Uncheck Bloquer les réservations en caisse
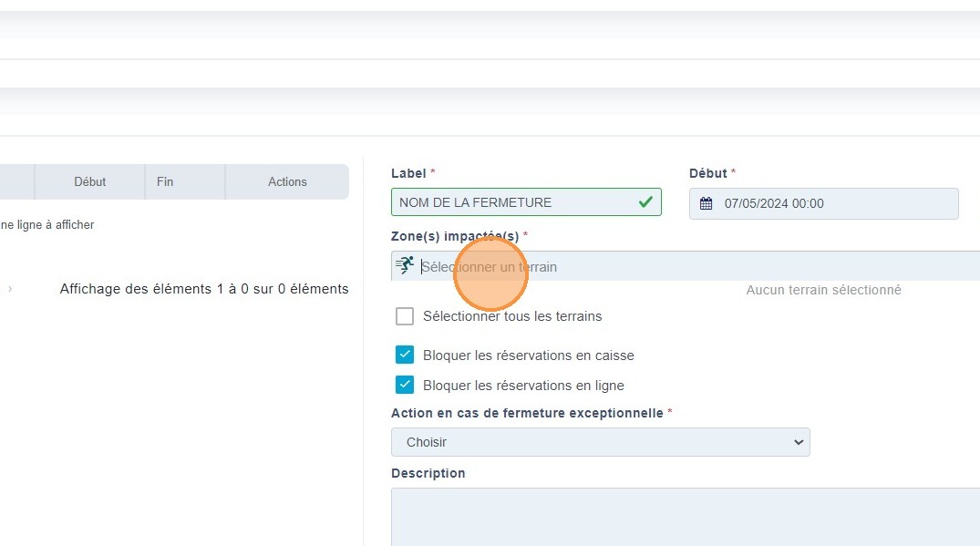This screenshot has height=546, width=980. (405, 355)
